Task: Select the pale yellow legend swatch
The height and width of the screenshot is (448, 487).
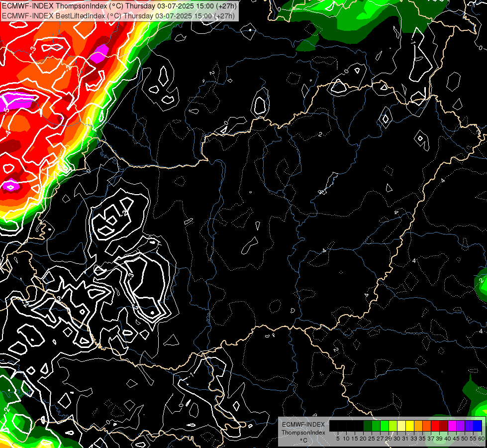Action: 401,426
